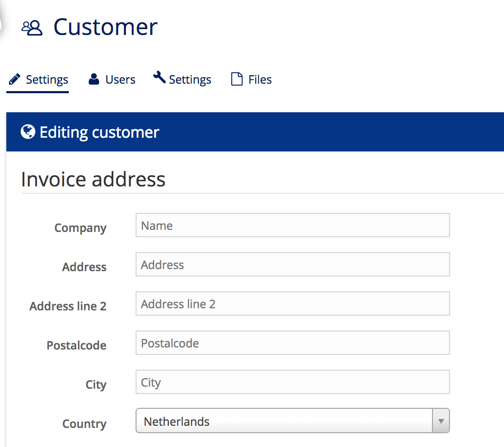504x447 pixels.
Task: Focus the Address input field
Action: coord(292,264)
